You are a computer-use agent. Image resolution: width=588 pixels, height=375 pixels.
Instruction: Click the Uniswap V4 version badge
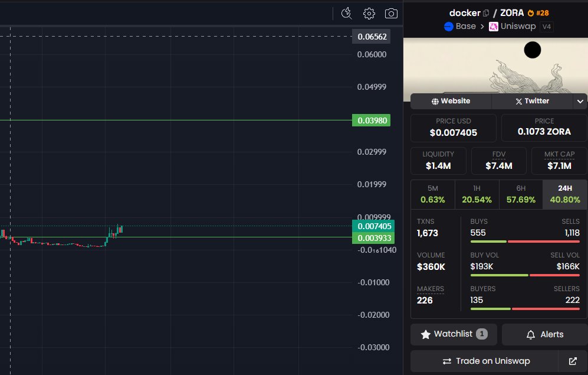coord(547,27)
